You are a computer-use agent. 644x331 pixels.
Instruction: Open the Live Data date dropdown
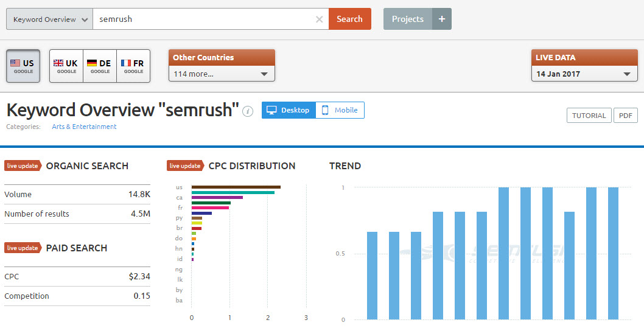click(584, 74)
